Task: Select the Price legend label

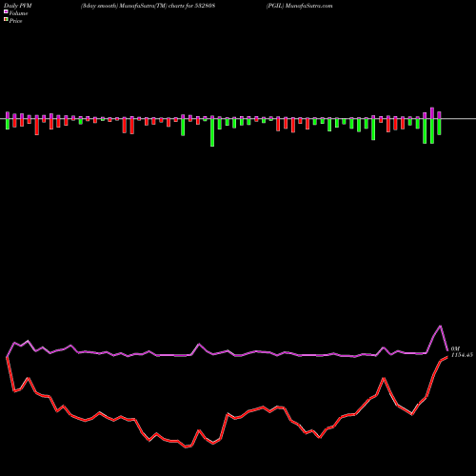Action: [x=15, y=21]
